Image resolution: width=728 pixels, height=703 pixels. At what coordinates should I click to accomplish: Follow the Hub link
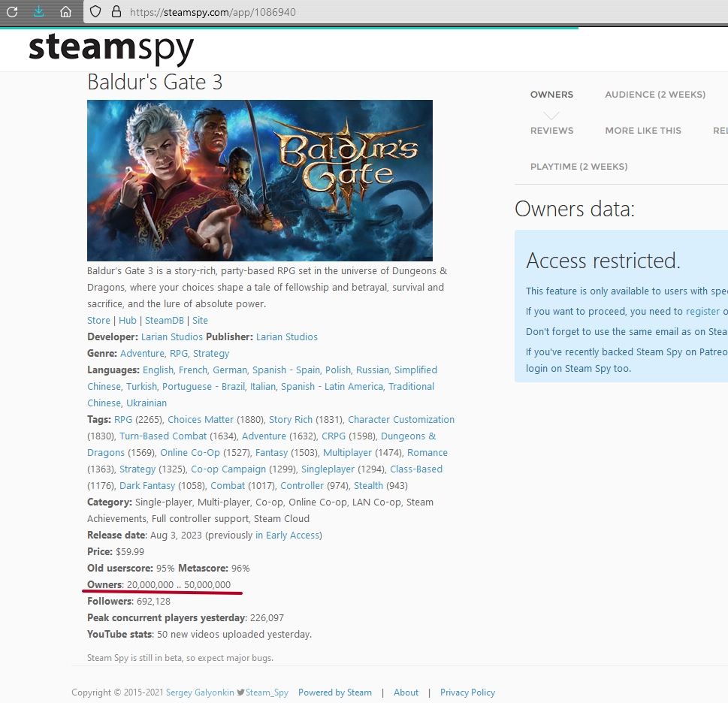(x=128, y=320)
